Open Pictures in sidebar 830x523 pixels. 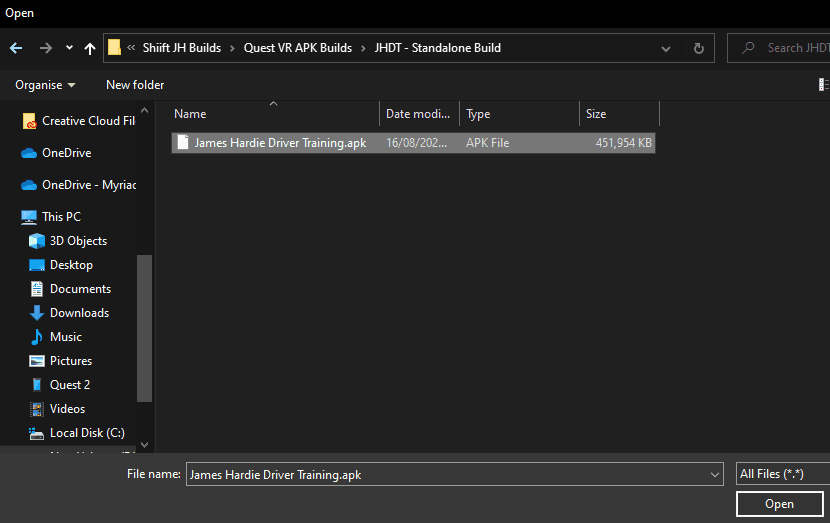[71, 361]
